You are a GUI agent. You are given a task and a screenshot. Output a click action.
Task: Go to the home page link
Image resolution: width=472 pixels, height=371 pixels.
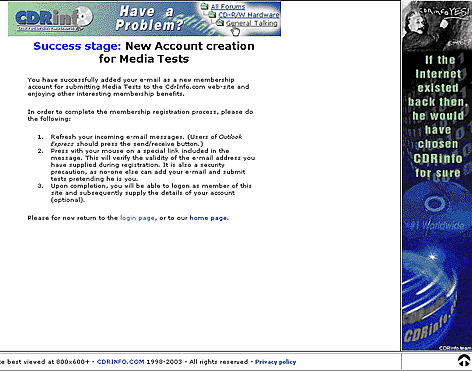pyautogui.click(x=209, y=218)
